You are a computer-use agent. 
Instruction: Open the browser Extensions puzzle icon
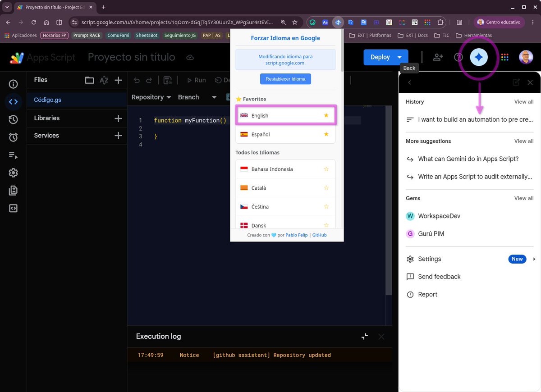tap(440, 22)
